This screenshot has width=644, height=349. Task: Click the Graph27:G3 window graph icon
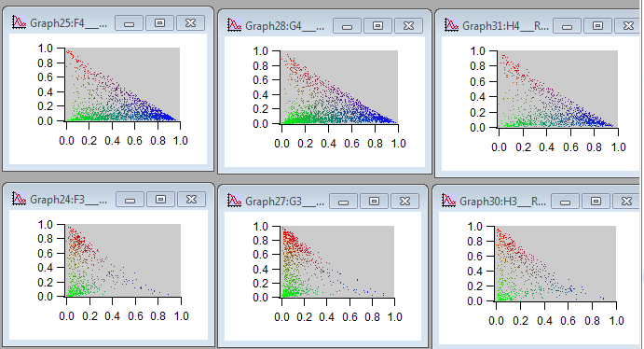(x=234, y=201)
